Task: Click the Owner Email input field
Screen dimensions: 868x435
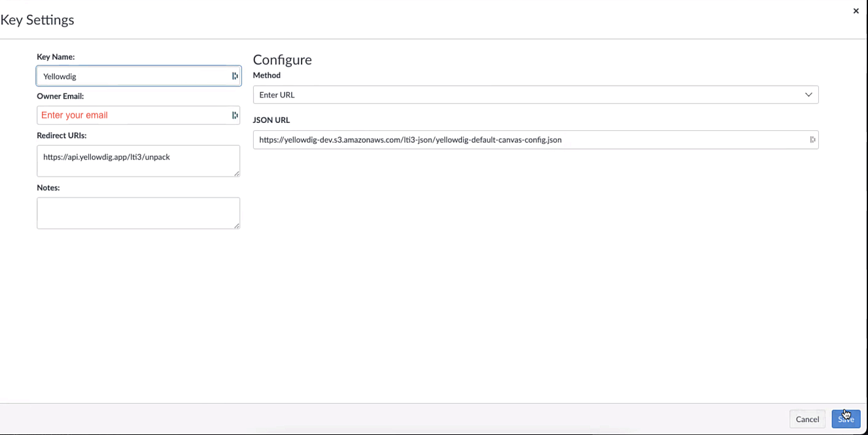Action: pos(139,115)
